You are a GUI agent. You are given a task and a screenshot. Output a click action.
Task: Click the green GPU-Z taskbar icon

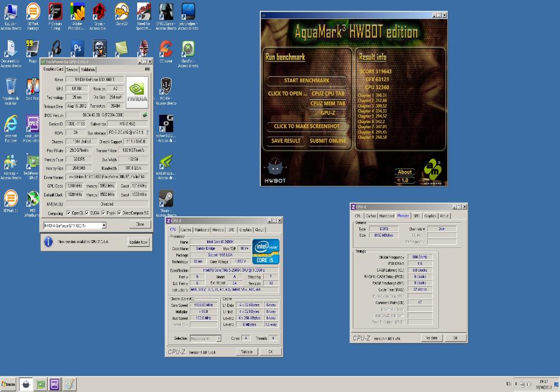41,385
